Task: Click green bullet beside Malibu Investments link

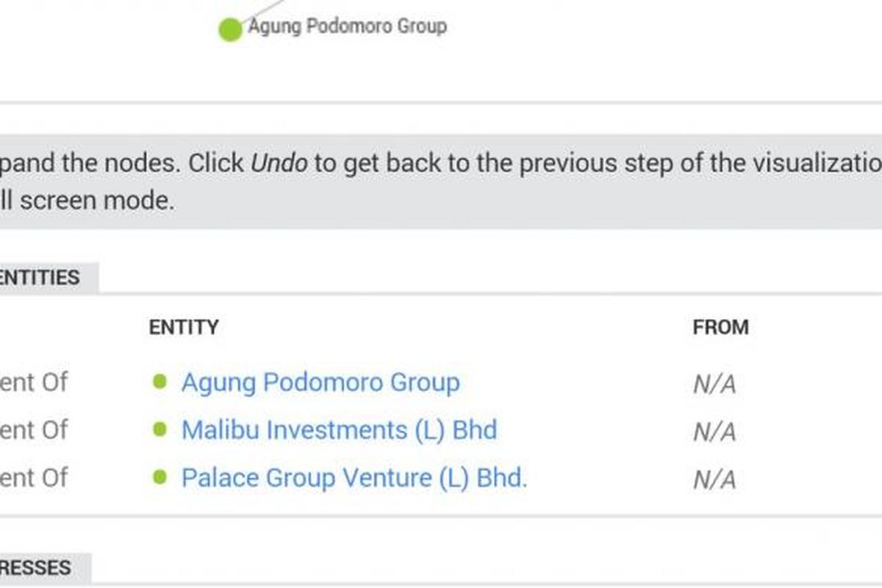Action: coord(159,430)
